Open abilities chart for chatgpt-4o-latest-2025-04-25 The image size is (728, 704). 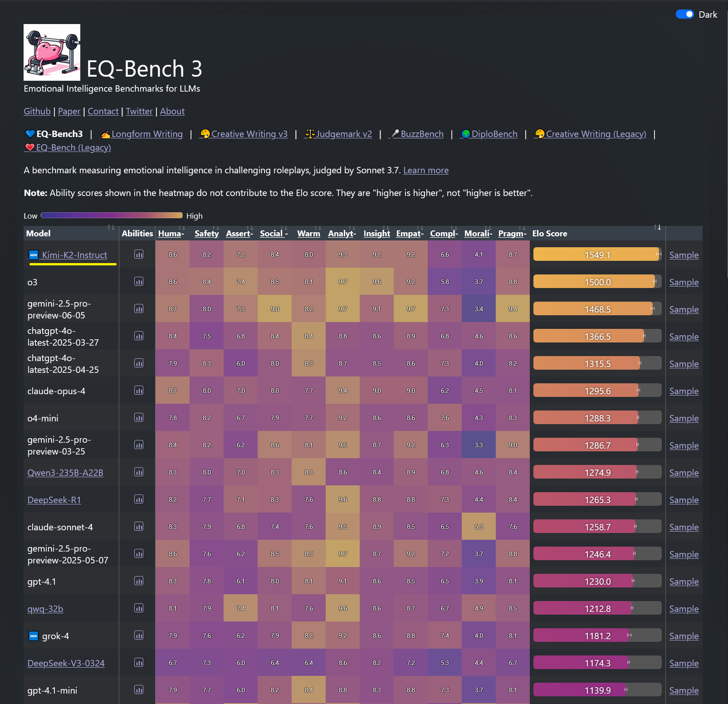coord(139,363)
